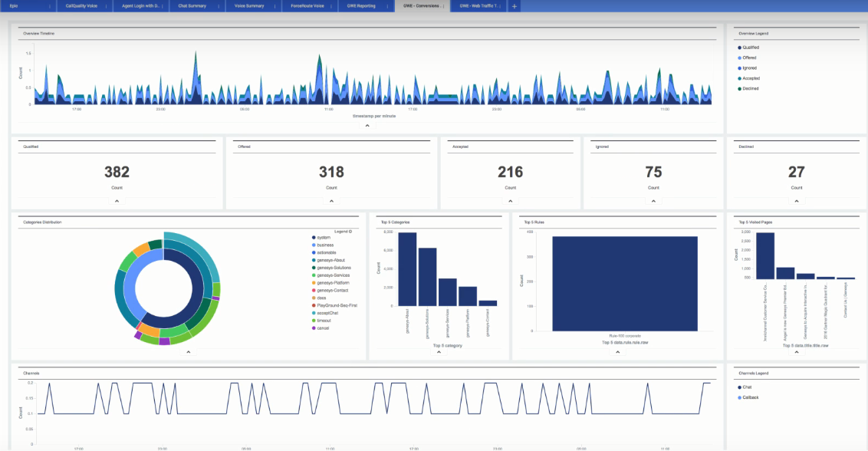The height and width of the screenshot is (451, 868).
Task: Open options menu on Chat Summary tab
Action: (216, 6)
